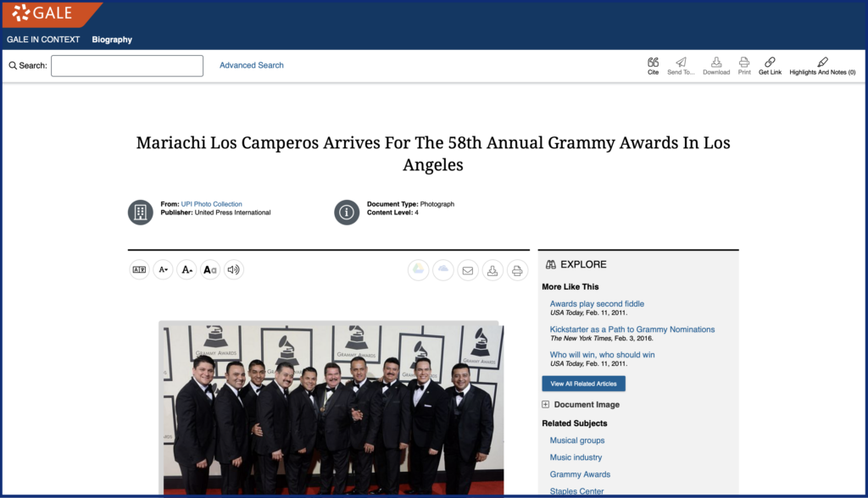Toggle the display options Aa button

[x=210, y=270]
